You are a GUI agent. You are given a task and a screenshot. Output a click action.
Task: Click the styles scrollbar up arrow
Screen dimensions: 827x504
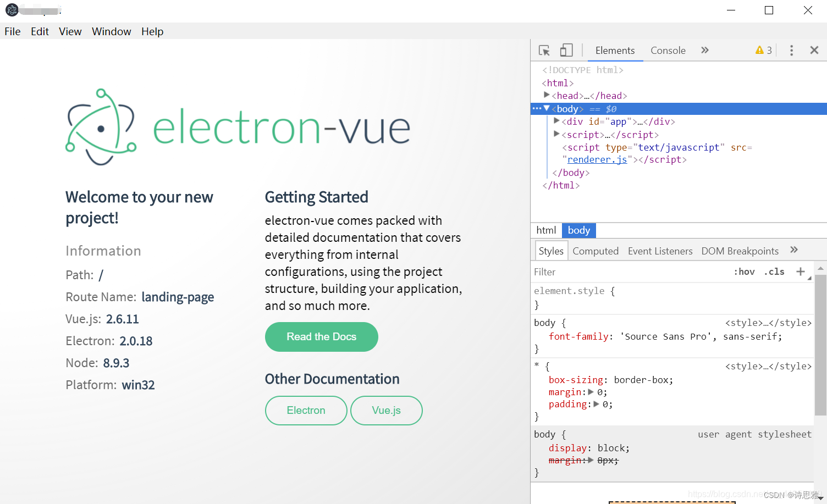tap(820, 268)
